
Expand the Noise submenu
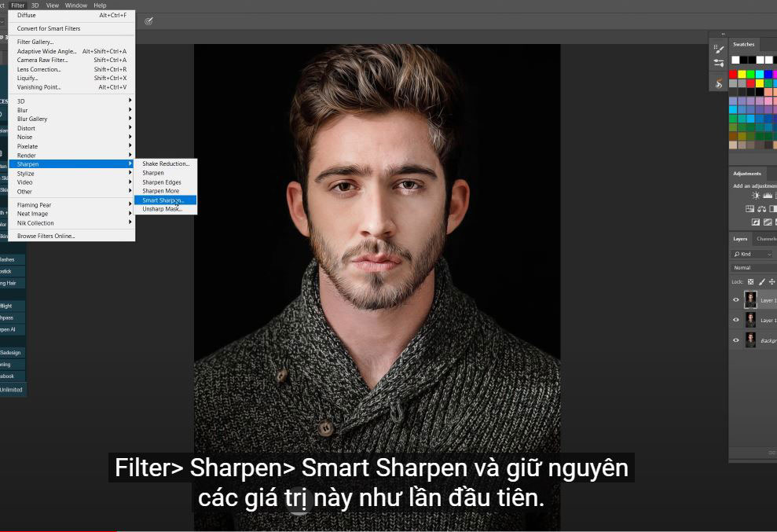tap(71, 137)
